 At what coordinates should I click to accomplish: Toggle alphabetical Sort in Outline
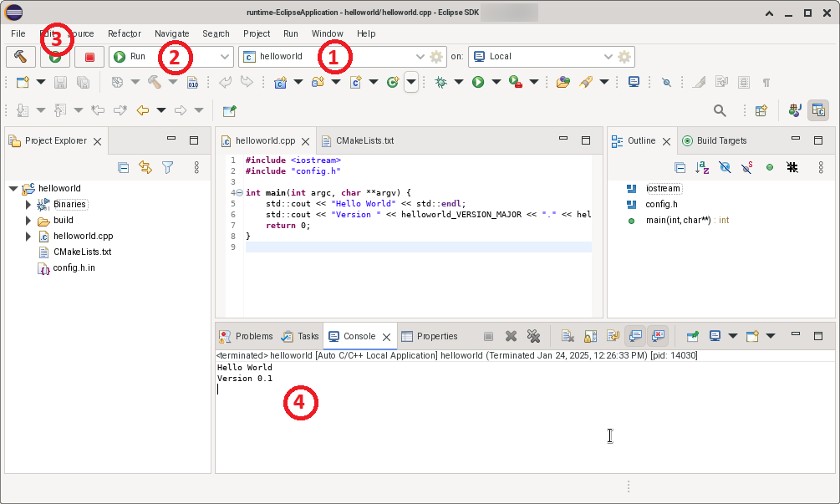(702, 168)
